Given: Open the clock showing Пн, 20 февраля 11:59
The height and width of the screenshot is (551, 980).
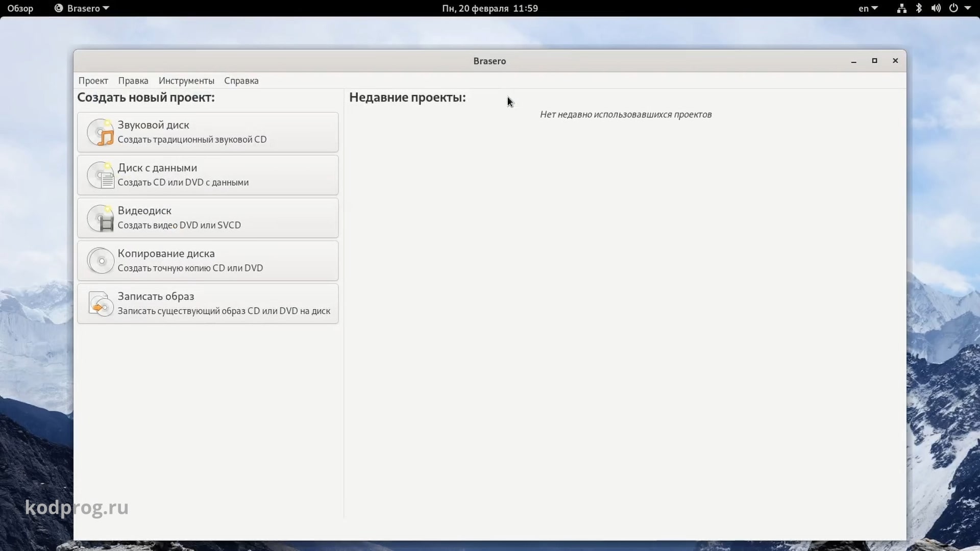Looking at the screenshot, I should click(490, 8).
